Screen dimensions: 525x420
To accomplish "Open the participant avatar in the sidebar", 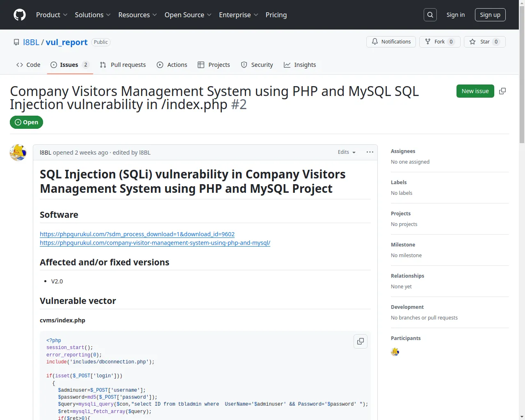I will tap(395, 352).
